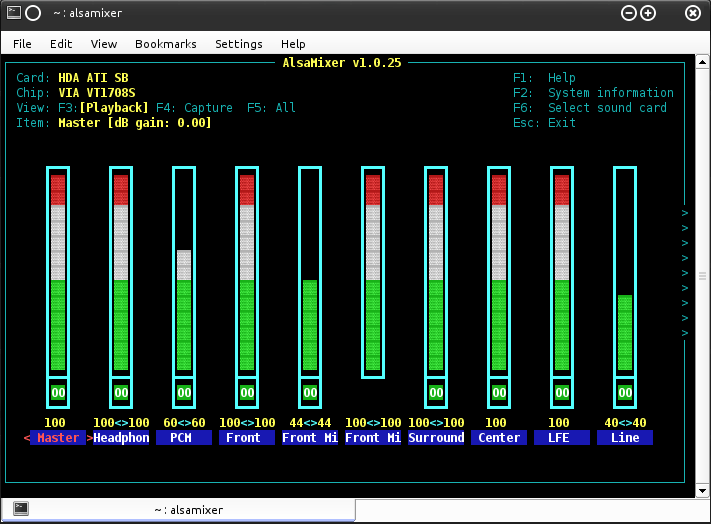Select the LFE channel label
711x524 pixels.
coord(562,438)
